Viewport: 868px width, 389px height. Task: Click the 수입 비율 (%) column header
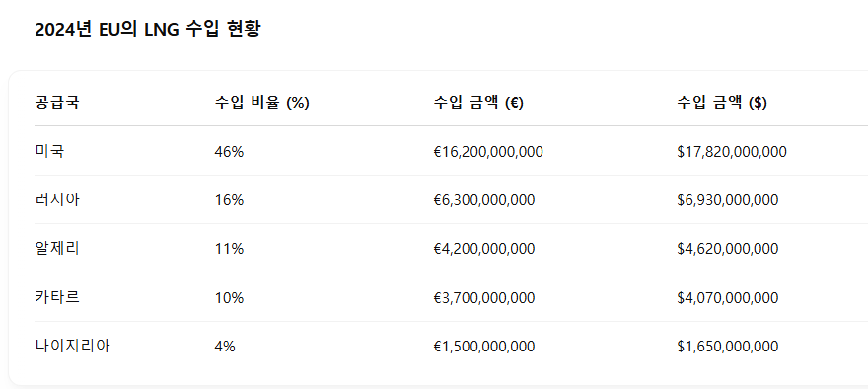coord(261,103)
